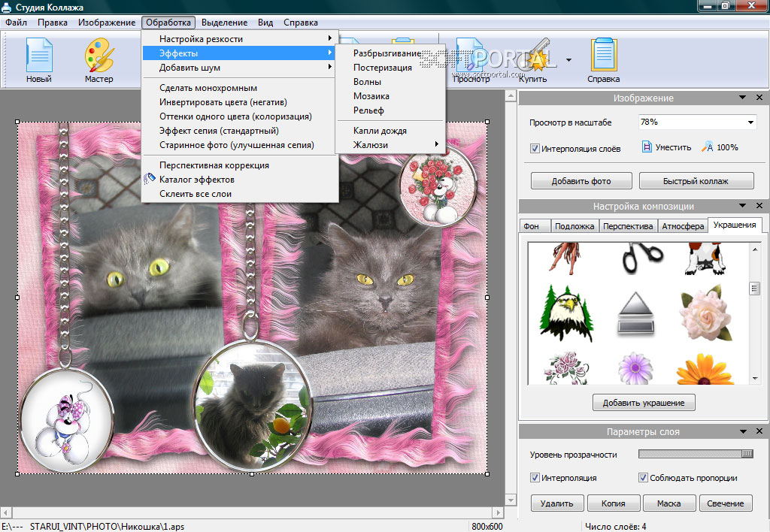The image size is (770, 532).
Task: Select Склеить все слои
Action: [x=240, y=194]
